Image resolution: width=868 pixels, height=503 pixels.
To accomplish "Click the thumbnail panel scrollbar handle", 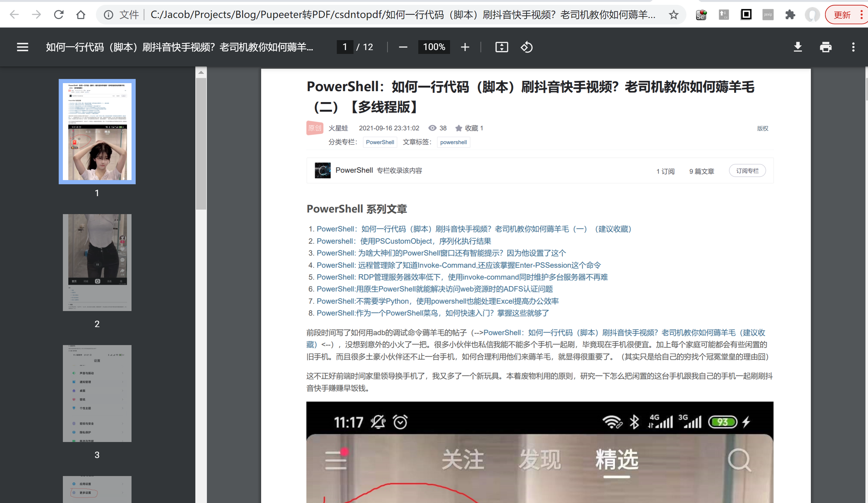I will coord(201,143).
